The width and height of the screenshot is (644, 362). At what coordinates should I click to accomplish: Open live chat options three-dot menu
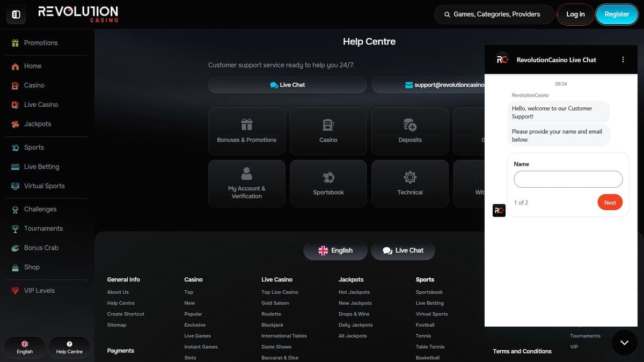coord(623,60)
